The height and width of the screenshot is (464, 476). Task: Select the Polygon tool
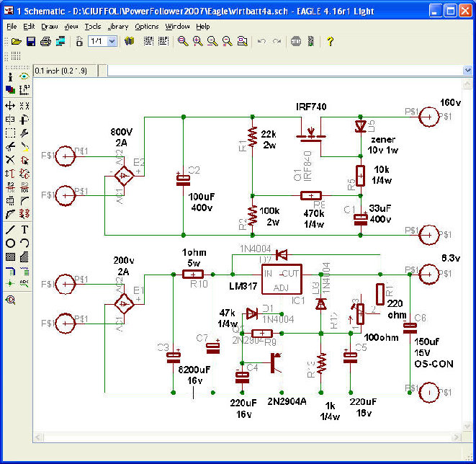24,257
